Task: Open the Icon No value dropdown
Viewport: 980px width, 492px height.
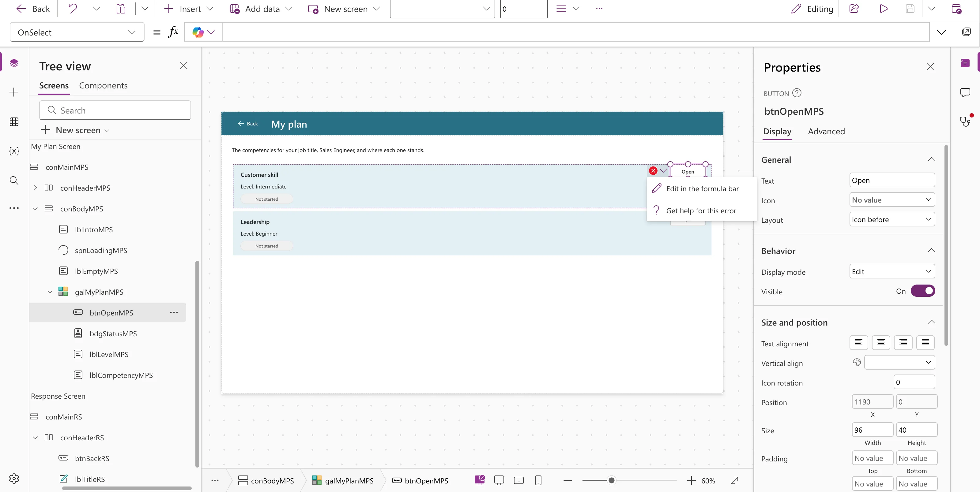Action: coord(892,199)
